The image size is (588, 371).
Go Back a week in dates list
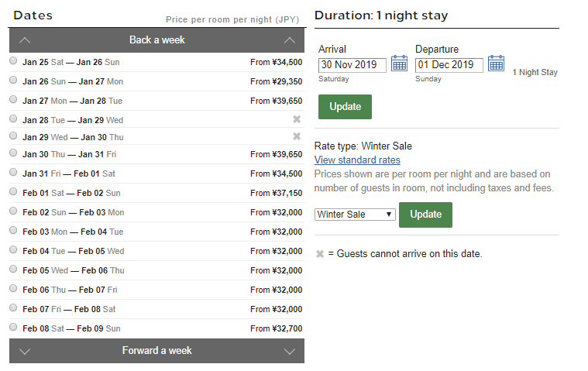tap(156, 40)
